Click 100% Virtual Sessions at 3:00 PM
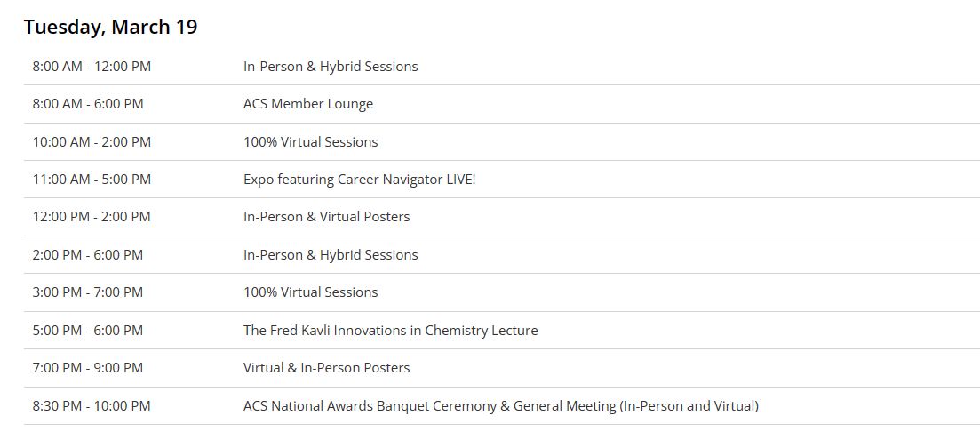The image size is (980, 448). click(311, 292)
